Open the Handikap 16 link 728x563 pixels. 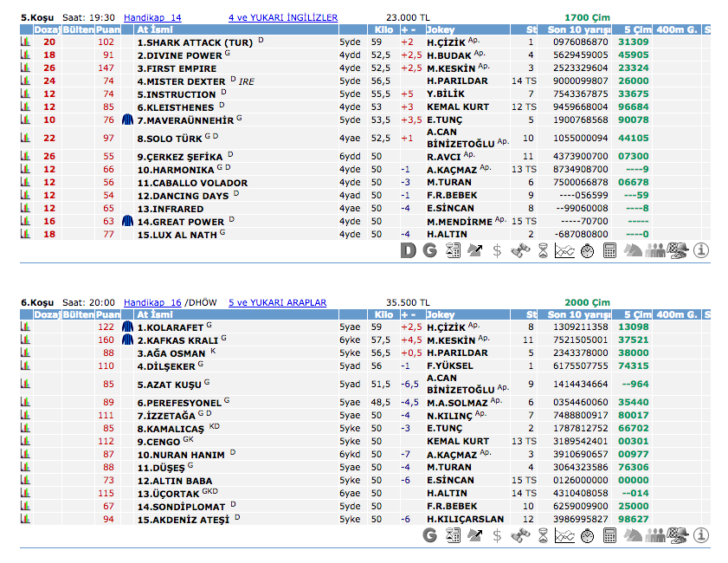click(152, 302)
